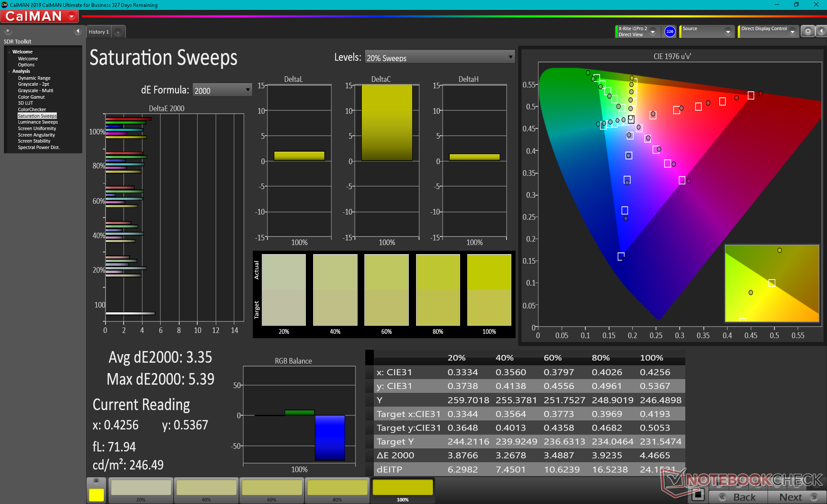Click sidebar pin circle above SDR Toolkit

click(x=8, y=31)
